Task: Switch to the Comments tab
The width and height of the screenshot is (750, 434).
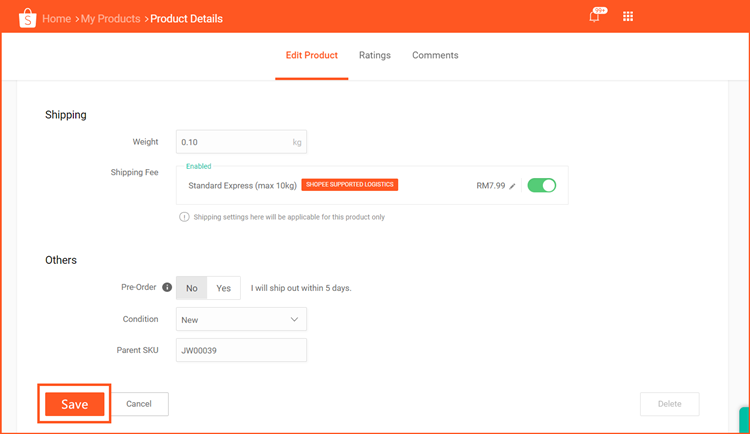Action: pos(435,55)
